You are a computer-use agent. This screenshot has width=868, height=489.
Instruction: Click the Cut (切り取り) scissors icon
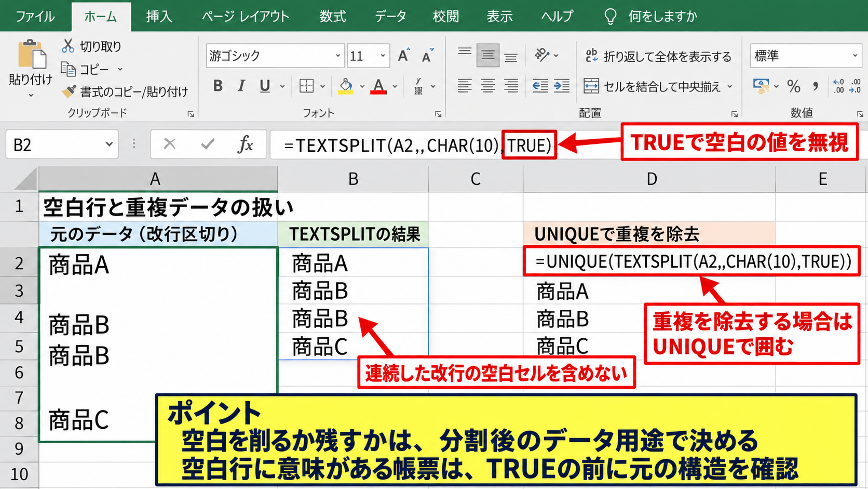click(x=68, y=46)
